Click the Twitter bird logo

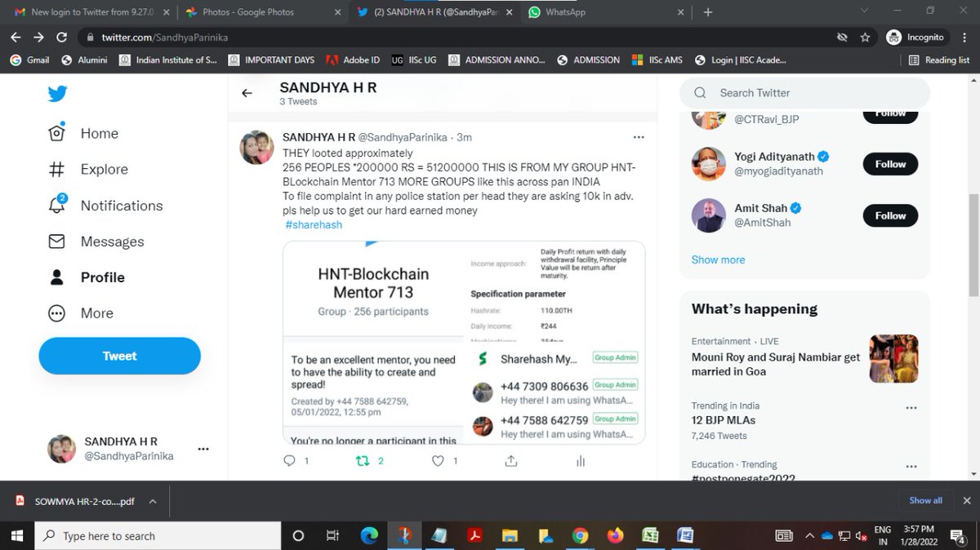point(57,94)
